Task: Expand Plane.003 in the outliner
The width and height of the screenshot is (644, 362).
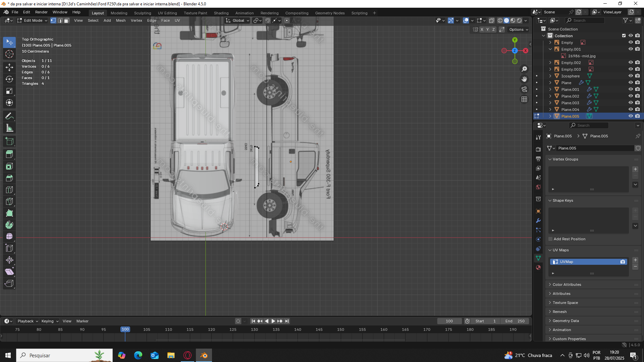Action: tap(550, 103)
